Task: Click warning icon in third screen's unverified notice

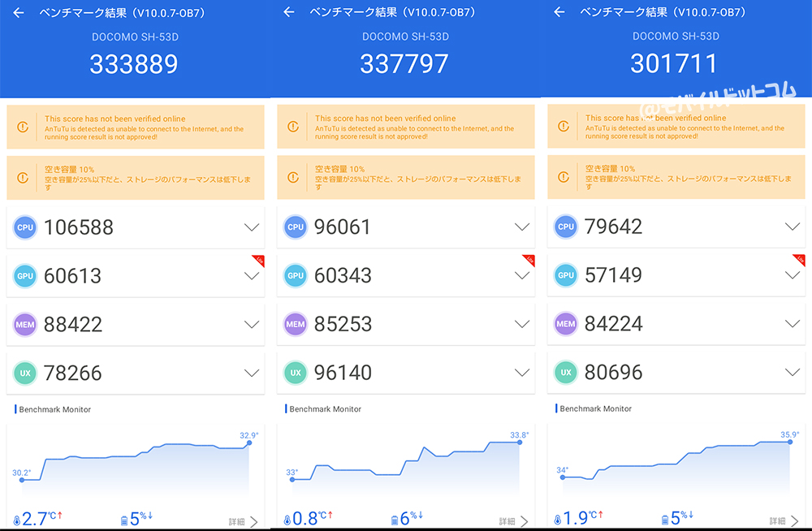Action: click(x=564, y=126)
